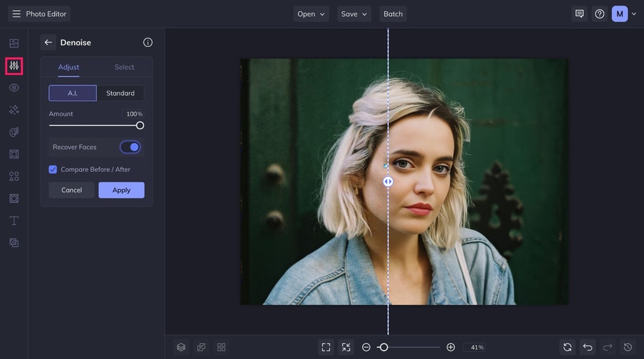
Task: Zoom out with the minus icon
Action: 366,347
